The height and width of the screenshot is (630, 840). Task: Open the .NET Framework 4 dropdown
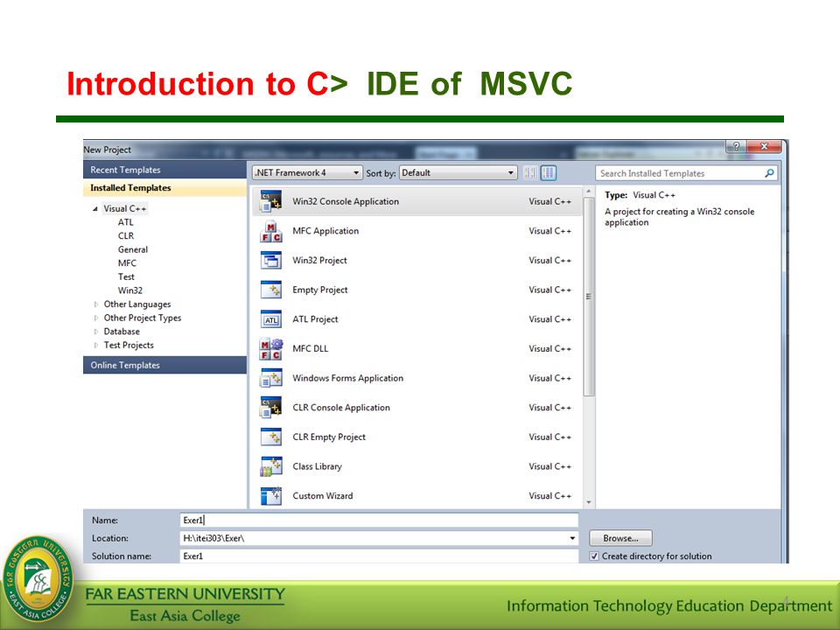point(307,173)
